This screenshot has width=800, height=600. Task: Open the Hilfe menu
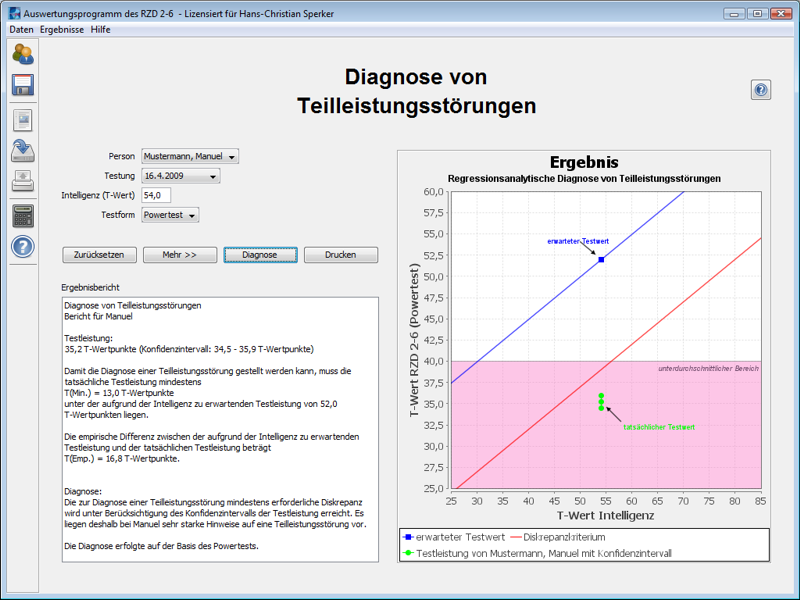[100, 30]
